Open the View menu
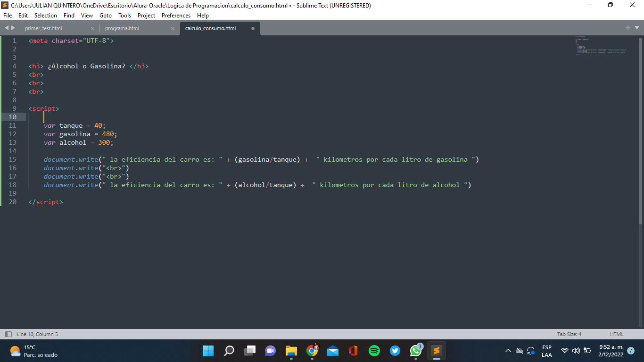 tap(87, 16)
